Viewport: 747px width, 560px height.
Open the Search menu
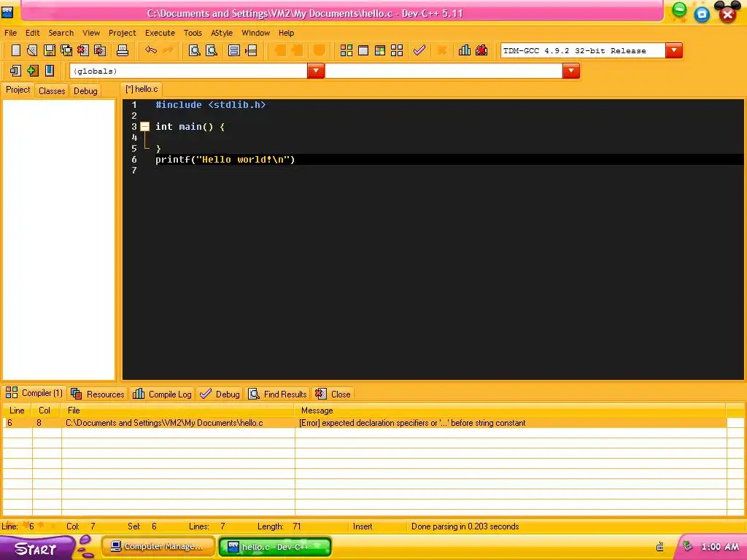[61, 33]
